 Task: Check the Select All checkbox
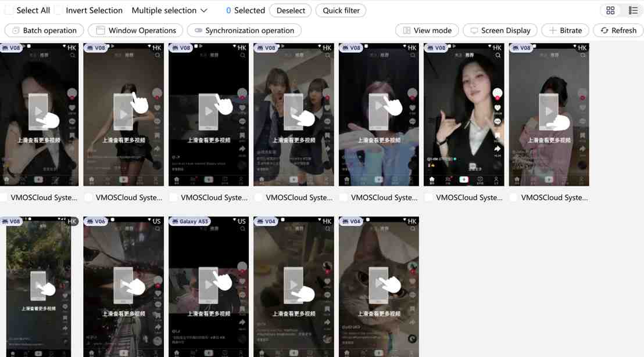click(9, 10)
